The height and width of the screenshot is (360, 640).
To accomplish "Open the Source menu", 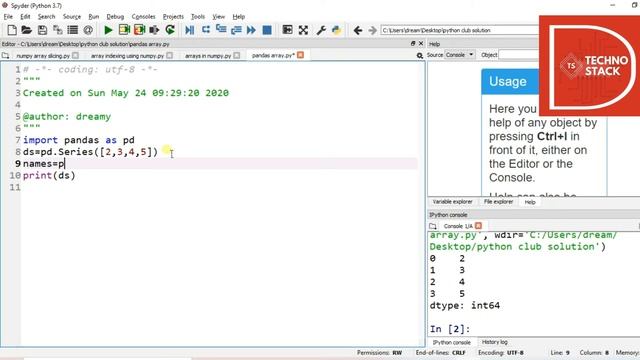I will click(72, 17).
